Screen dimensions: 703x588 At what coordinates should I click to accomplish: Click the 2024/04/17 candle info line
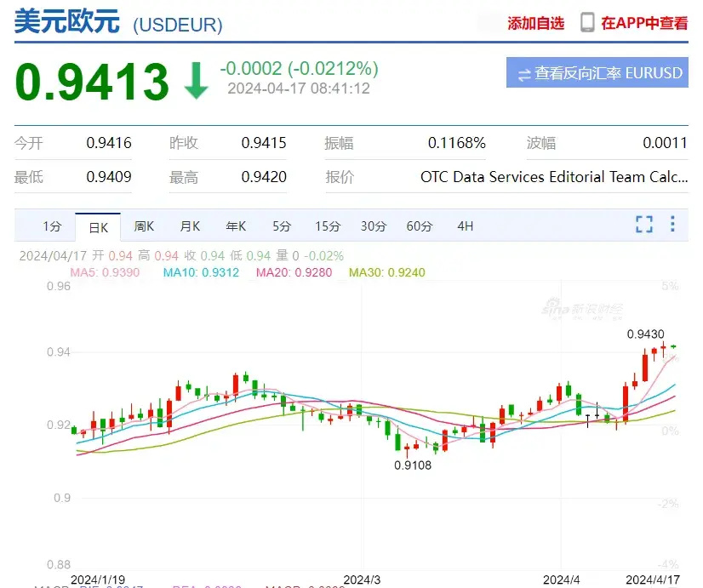[x=181, y=256]
